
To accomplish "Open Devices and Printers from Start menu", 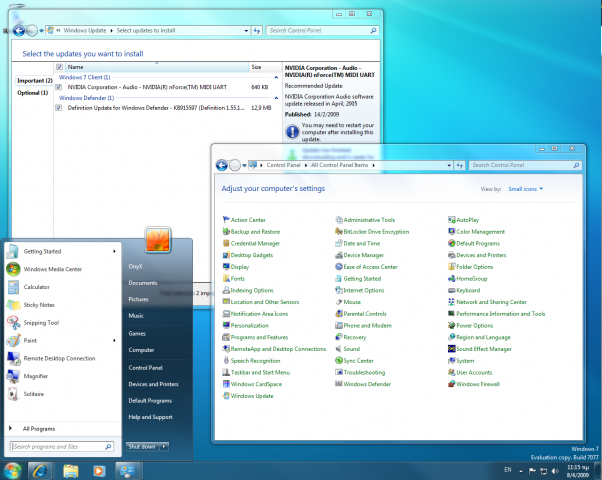I will click(x=154, y=384).
